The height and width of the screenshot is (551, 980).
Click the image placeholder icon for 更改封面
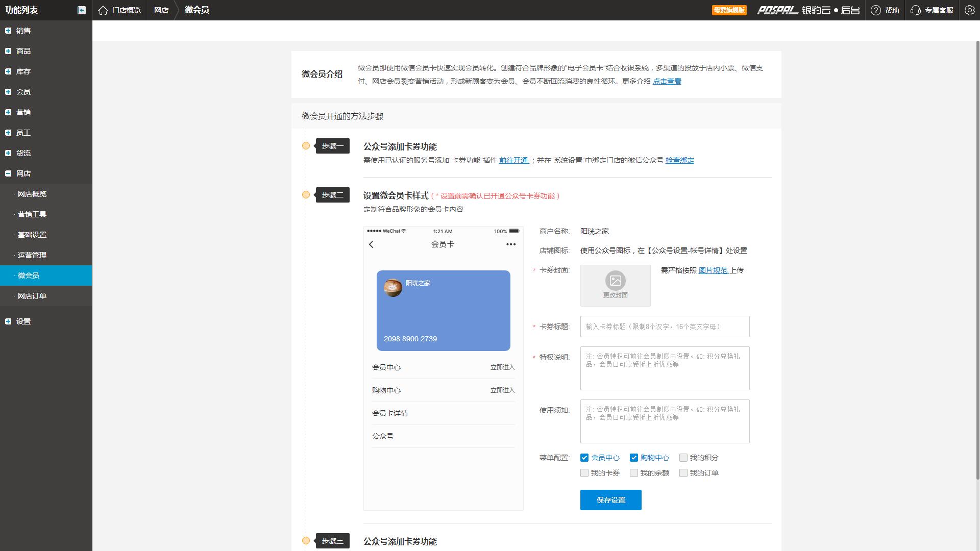coord(616,281)
